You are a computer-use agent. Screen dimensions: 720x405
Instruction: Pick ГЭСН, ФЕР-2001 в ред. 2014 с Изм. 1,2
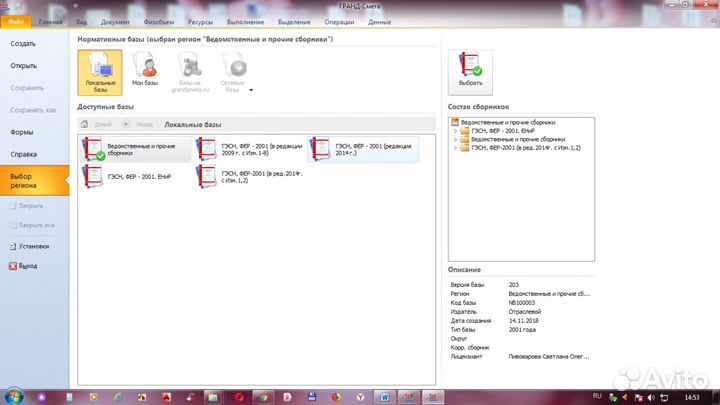[x=249, y=177]
